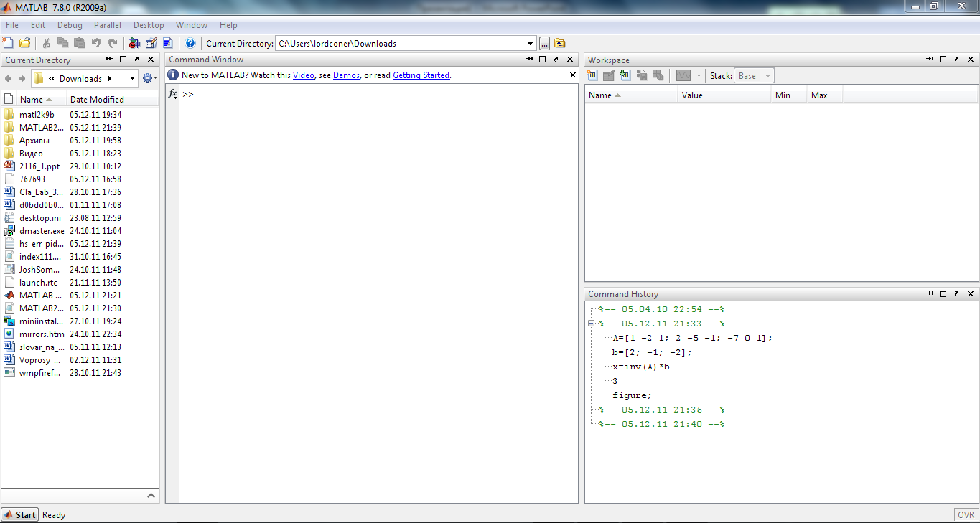Viewport: 980px width, 523px height.
Task: Browse for folder with the ellipsis button
Action: click(544, 43)
